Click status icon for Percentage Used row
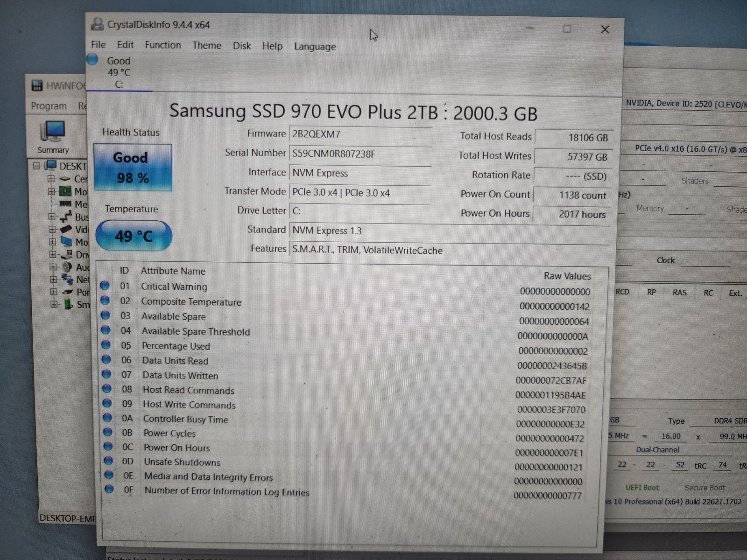 [106, 344]
